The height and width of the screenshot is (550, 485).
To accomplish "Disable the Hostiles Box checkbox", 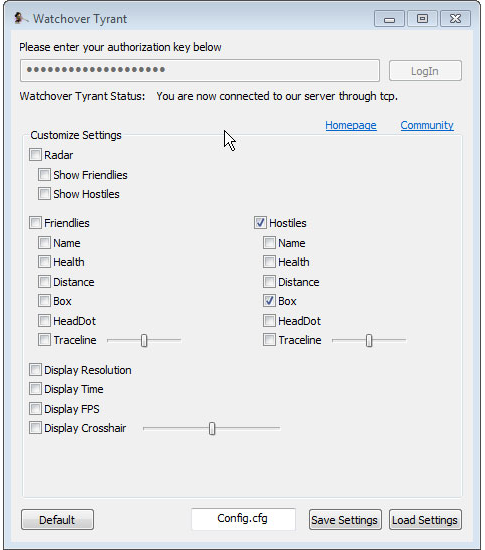I will coord(270,301).
